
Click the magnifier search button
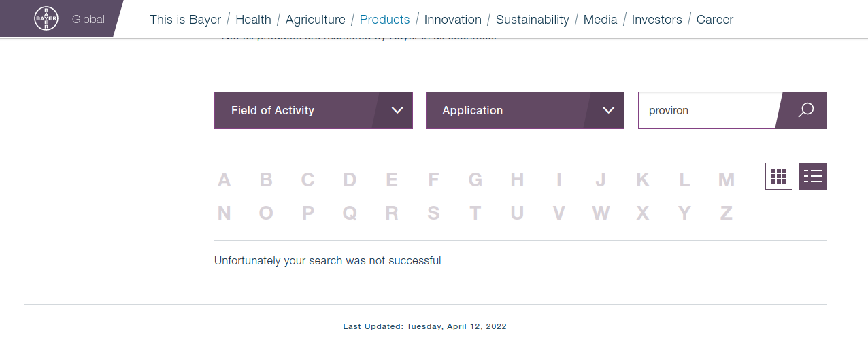[805, 110]
